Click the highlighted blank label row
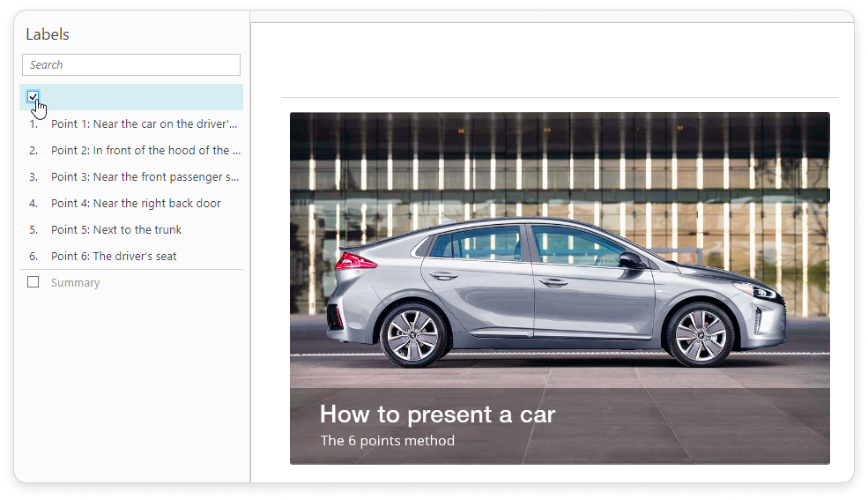 [x=141, y=97]
